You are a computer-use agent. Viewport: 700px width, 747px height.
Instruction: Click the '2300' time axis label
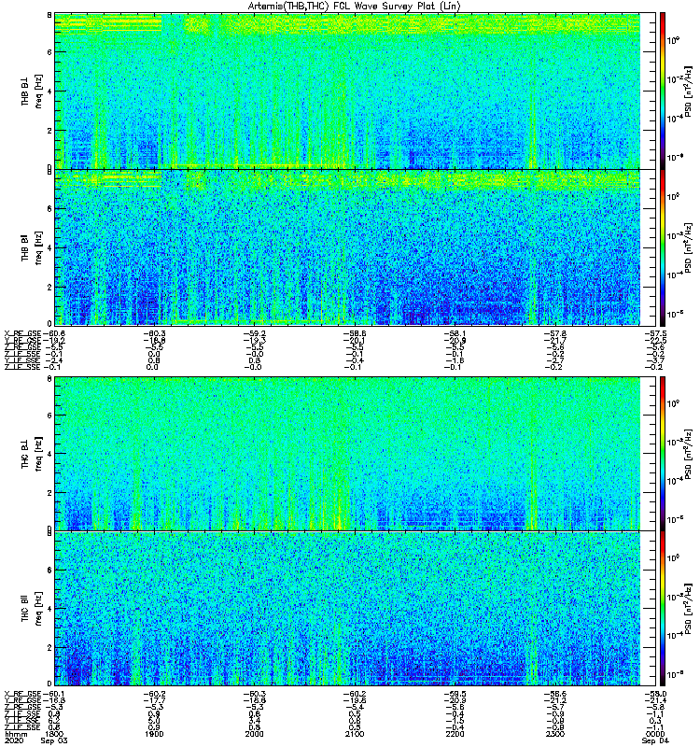click(x=554, y=734)
